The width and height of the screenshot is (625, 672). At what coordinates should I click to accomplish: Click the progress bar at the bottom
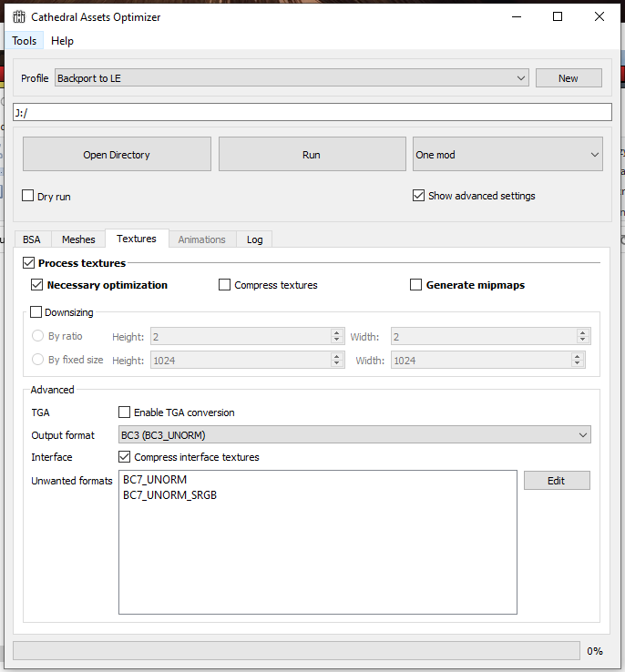297,650
